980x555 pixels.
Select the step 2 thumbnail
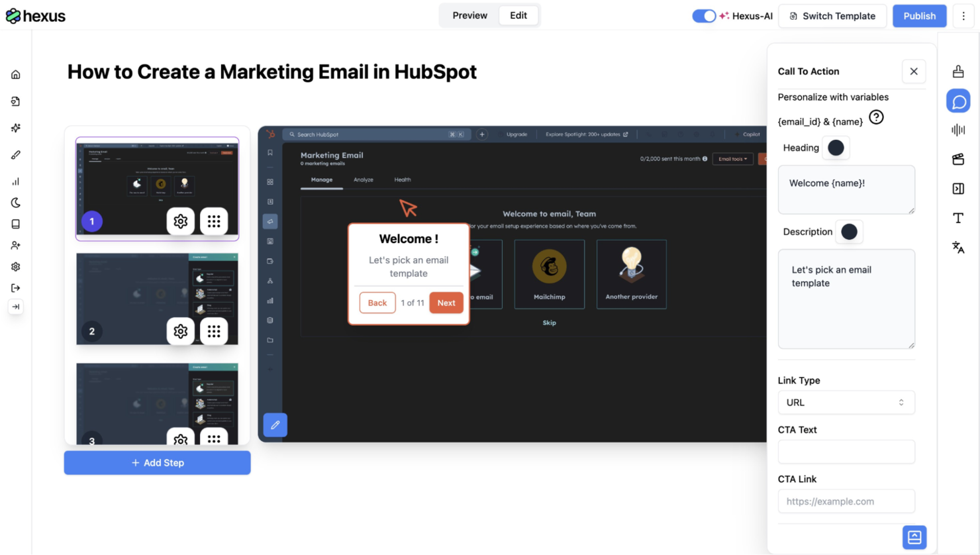pyautogui.click(x=157, y=299)
